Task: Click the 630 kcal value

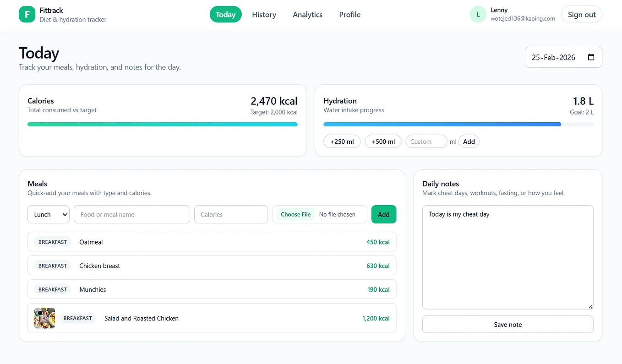Action: point(378,266)
